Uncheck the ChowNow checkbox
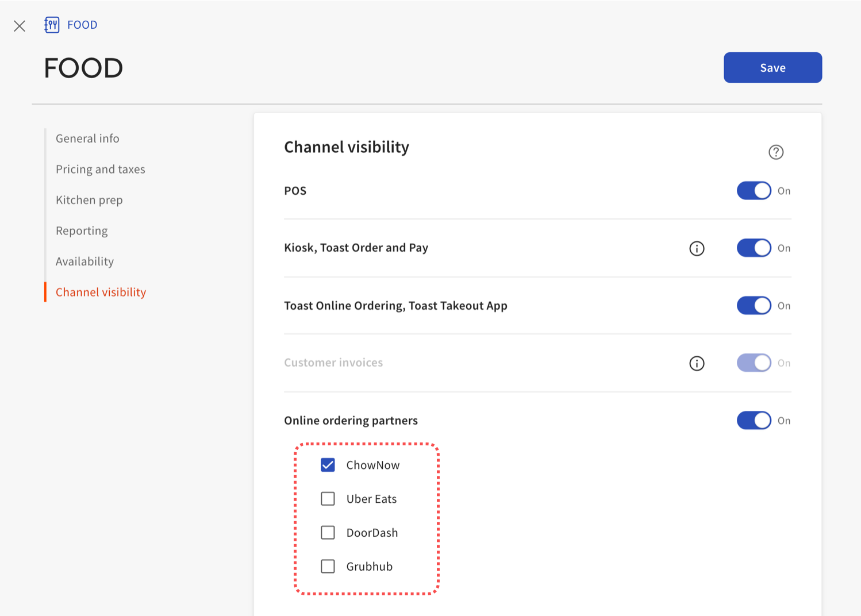Viewport: 861px width, 616px height. [328, 465]
